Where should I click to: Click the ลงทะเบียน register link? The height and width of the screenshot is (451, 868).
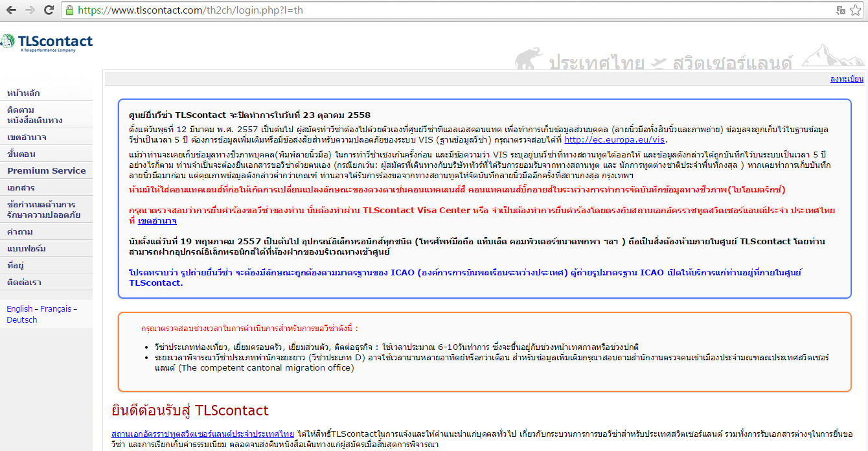point(847,79)
